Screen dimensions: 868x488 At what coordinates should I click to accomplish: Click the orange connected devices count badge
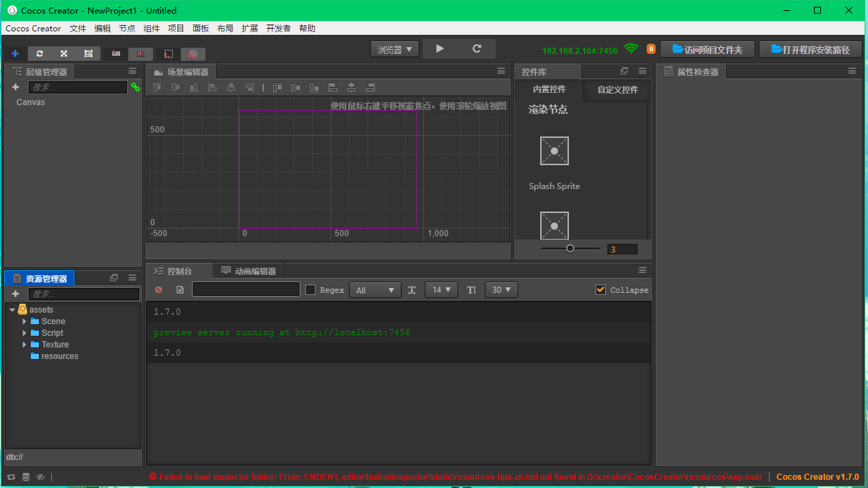point(651,49)
